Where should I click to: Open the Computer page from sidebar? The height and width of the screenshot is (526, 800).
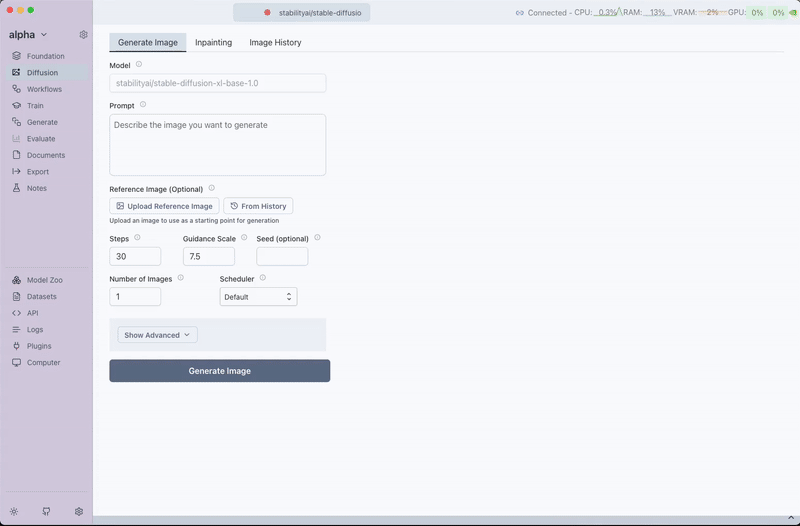[x=43, y=363]
